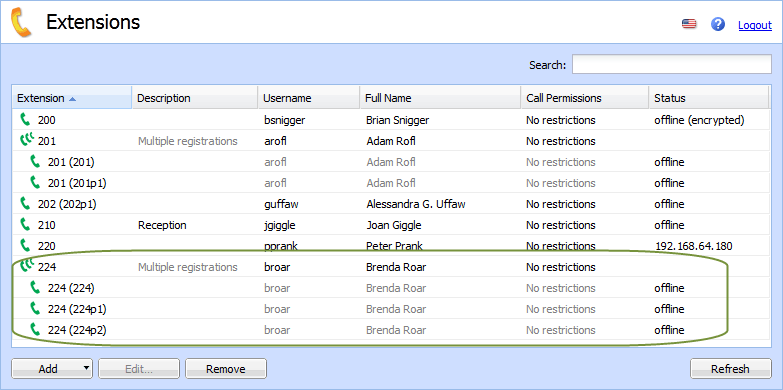Click phone icon for 224 (224p2)
The height and width of the screenshot is (390, 783).
[35, 330]
